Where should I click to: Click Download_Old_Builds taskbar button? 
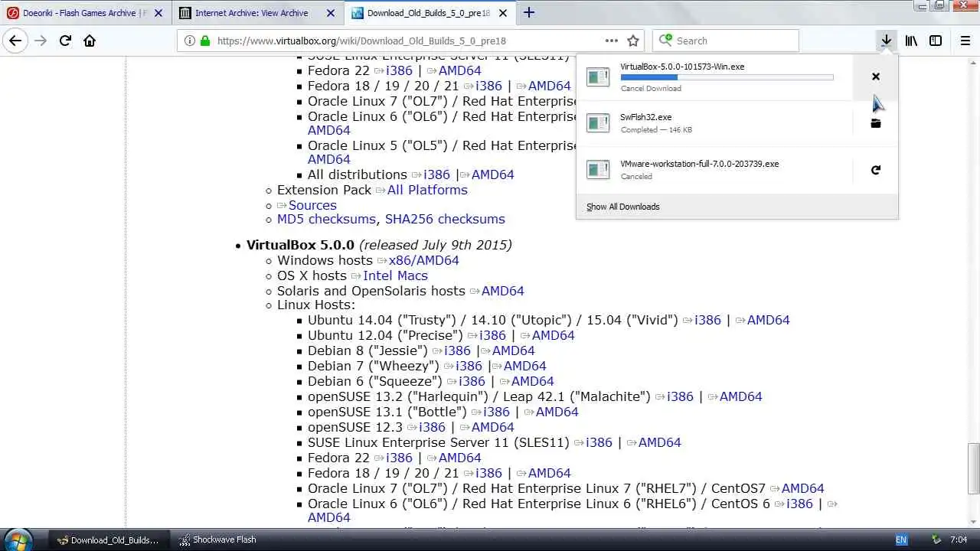click(109, 540)
